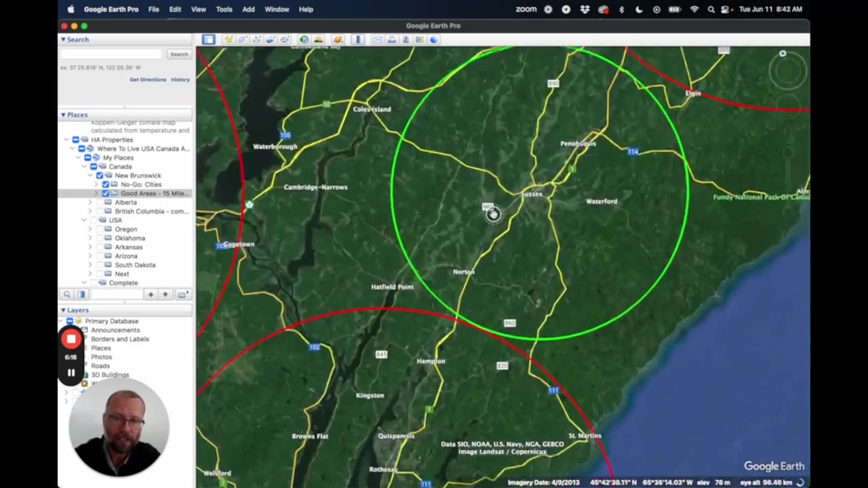Select the Add Placemark pushpin tool
The height and width of the screenshot is (488, 868).
pos(229,39)
